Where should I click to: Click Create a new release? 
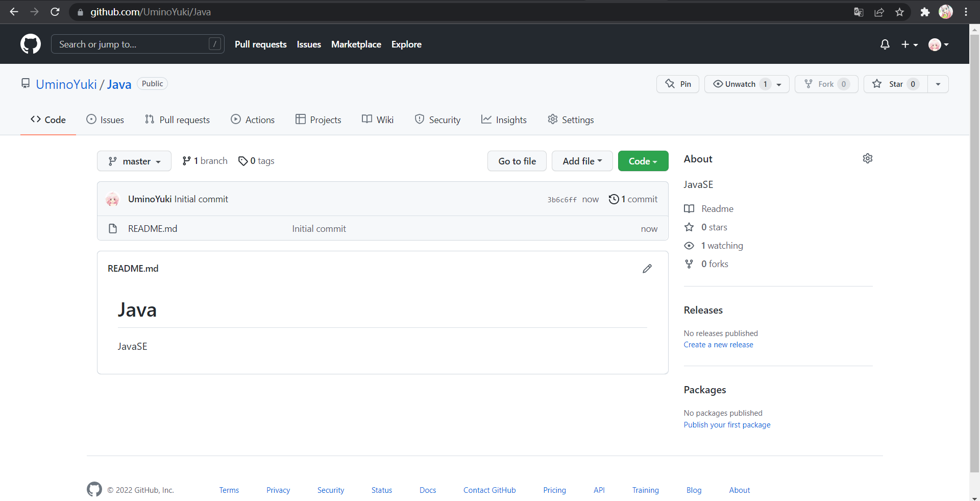(x=718, y=345)
